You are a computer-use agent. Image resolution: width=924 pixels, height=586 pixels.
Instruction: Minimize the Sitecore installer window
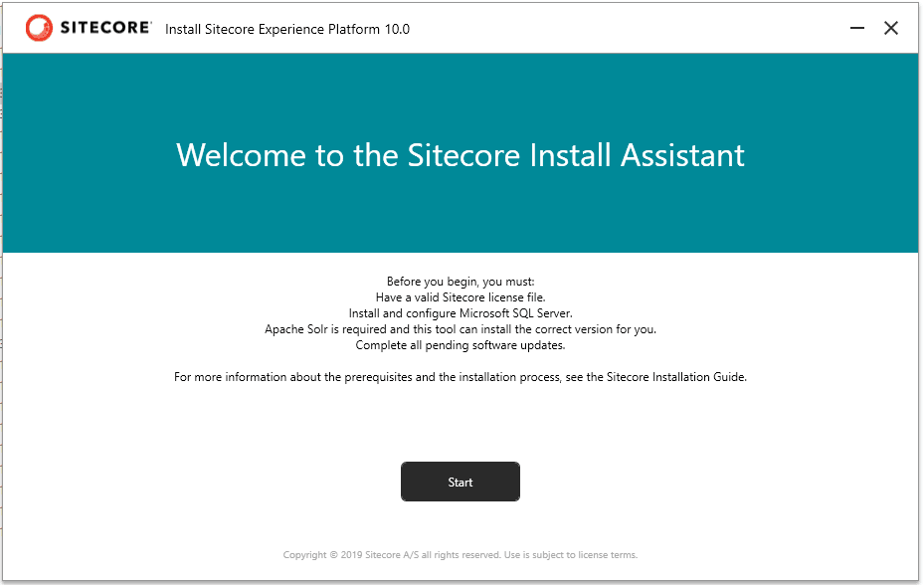point(857,28)
